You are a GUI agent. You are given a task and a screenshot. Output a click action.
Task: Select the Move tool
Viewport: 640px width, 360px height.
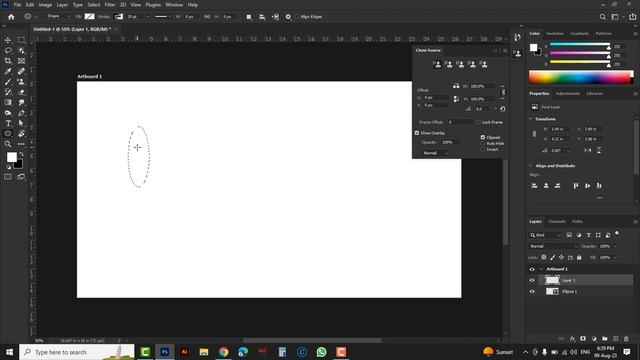coord(8,40)
